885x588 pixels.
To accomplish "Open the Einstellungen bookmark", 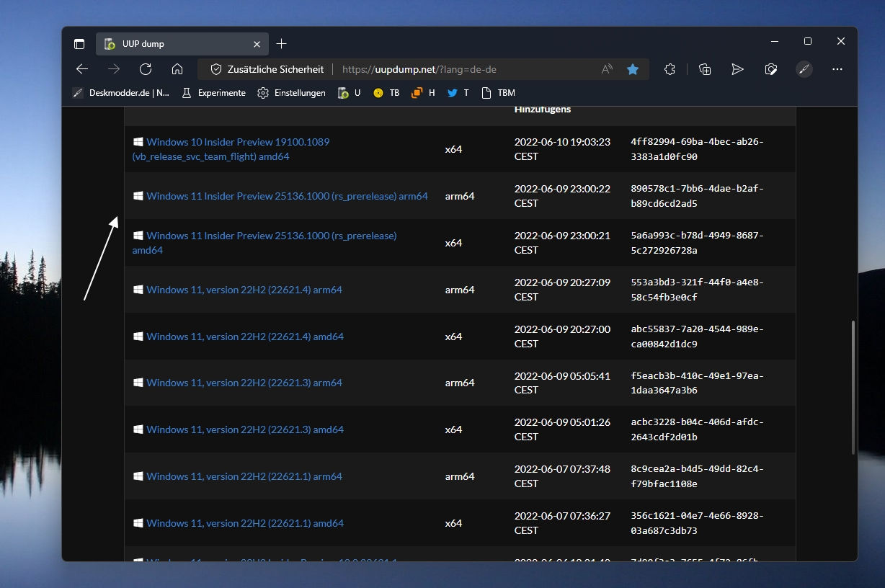I will point(292,93).
